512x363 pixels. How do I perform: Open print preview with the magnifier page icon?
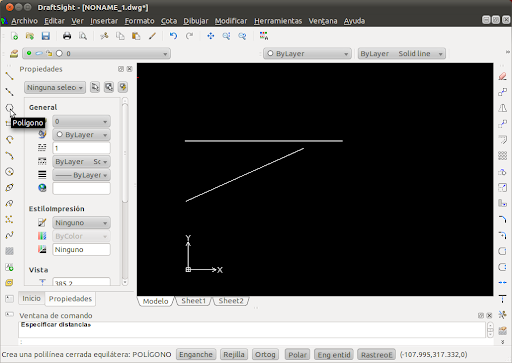[83, 36]
